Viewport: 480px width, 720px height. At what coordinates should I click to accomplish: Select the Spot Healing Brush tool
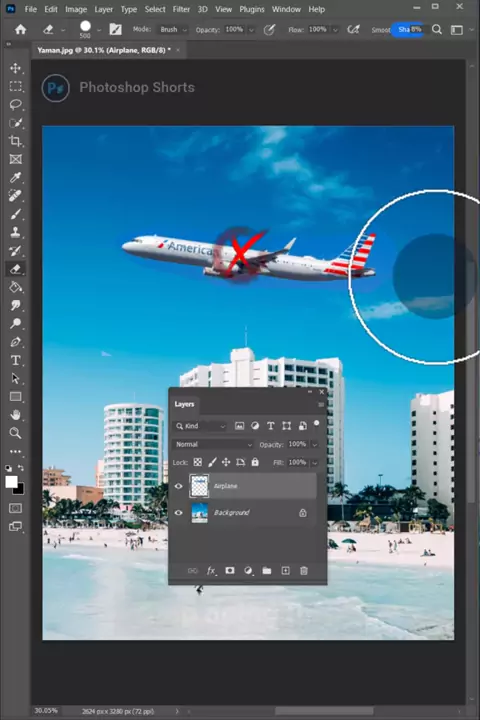[x=16, y=196]
